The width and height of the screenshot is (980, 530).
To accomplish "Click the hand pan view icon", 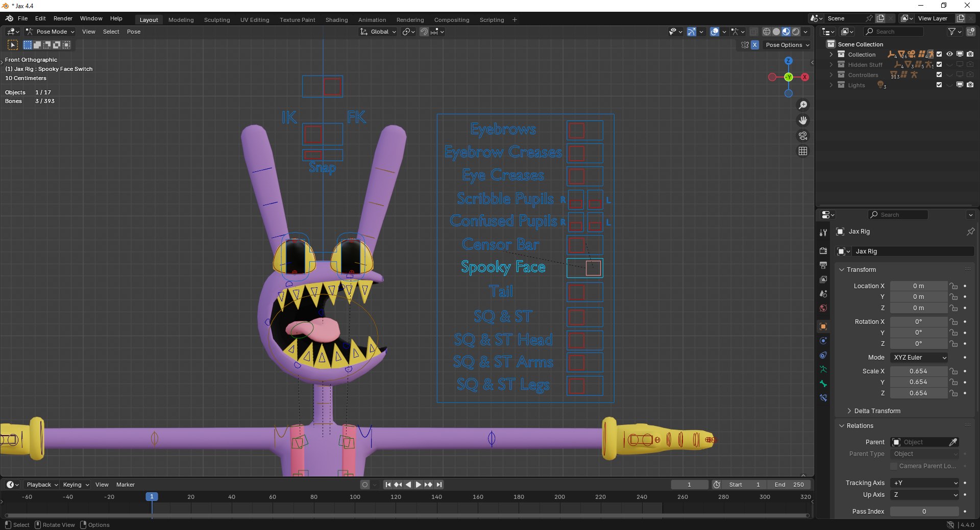I will click(803, 120).
